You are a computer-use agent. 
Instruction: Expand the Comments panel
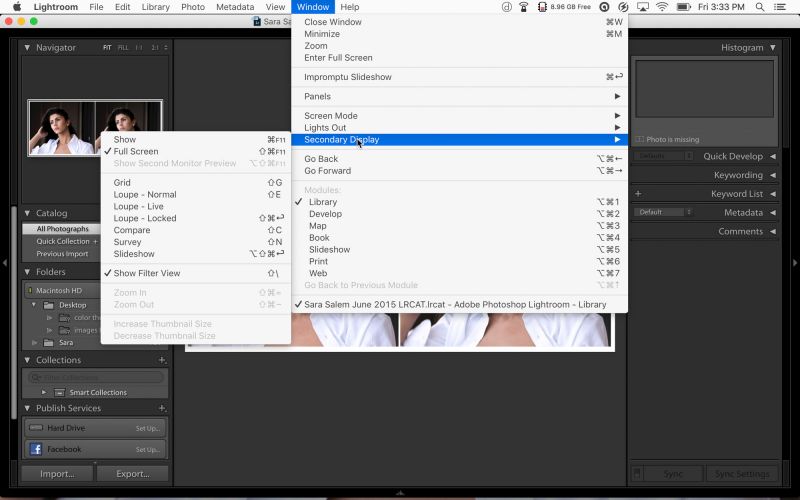pos(773,231)
